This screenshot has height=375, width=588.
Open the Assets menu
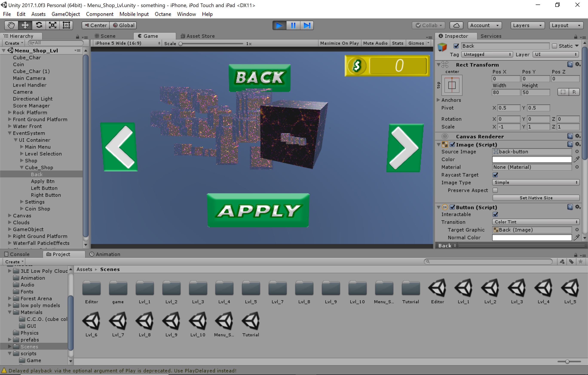pos(38,14)
